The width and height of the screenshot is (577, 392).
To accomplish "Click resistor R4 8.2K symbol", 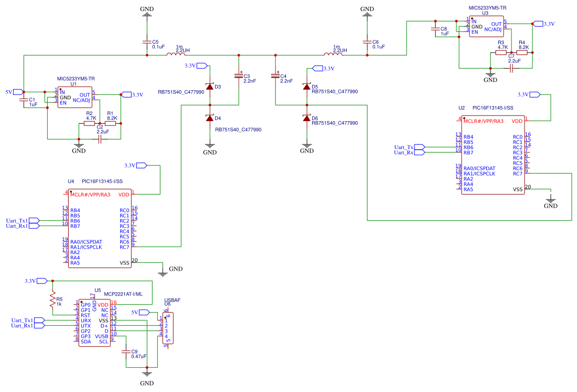I will (x=522, y=52).
